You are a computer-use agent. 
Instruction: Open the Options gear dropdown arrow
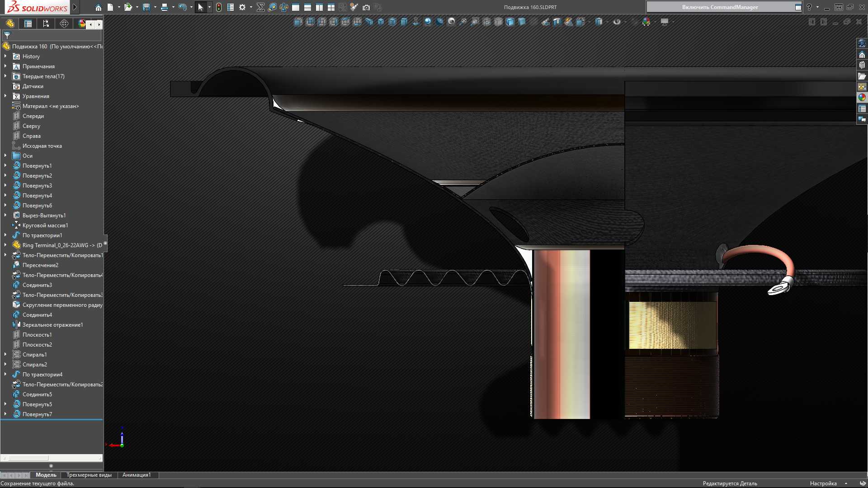point(251,7)
